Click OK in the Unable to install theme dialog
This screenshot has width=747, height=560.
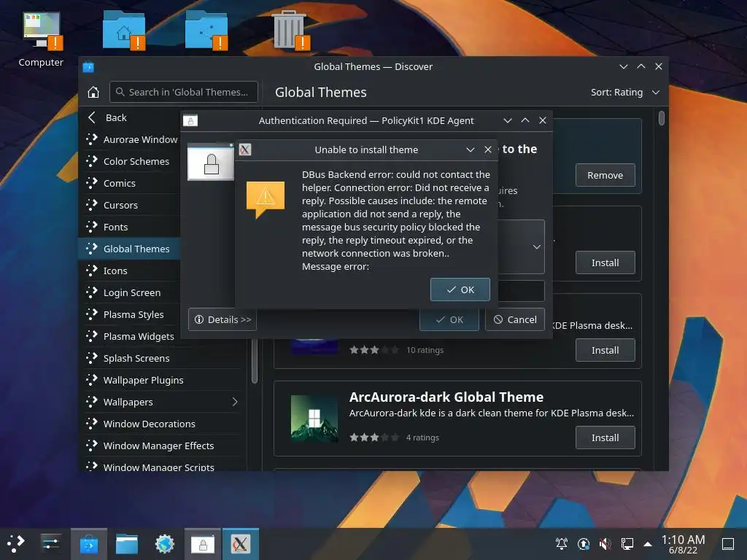pos(460,289)
